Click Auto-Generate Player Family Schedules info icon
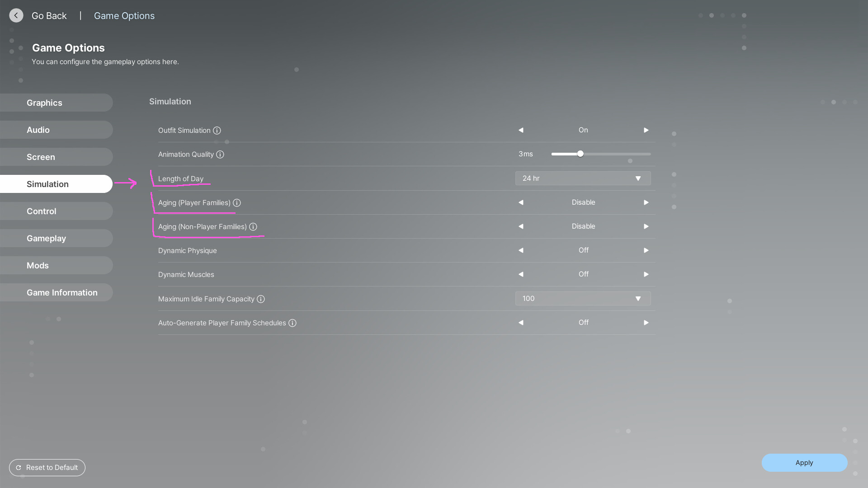This screenshot has height=488, width=868. 292,323
